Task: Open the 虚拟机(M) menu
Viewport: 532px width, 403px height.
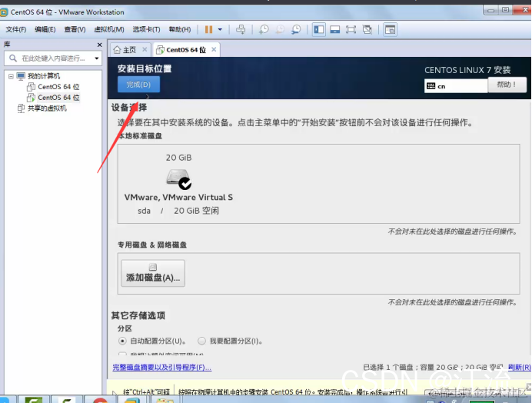Action: click(x=109, y=29)
